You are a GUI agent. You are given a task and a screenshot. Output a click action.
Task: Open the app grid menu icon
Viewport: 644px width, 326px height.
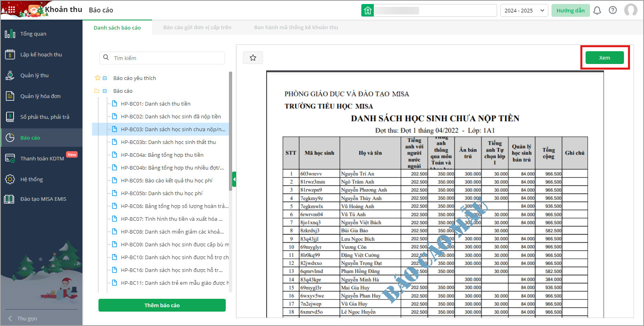click(x=12, y=10)
